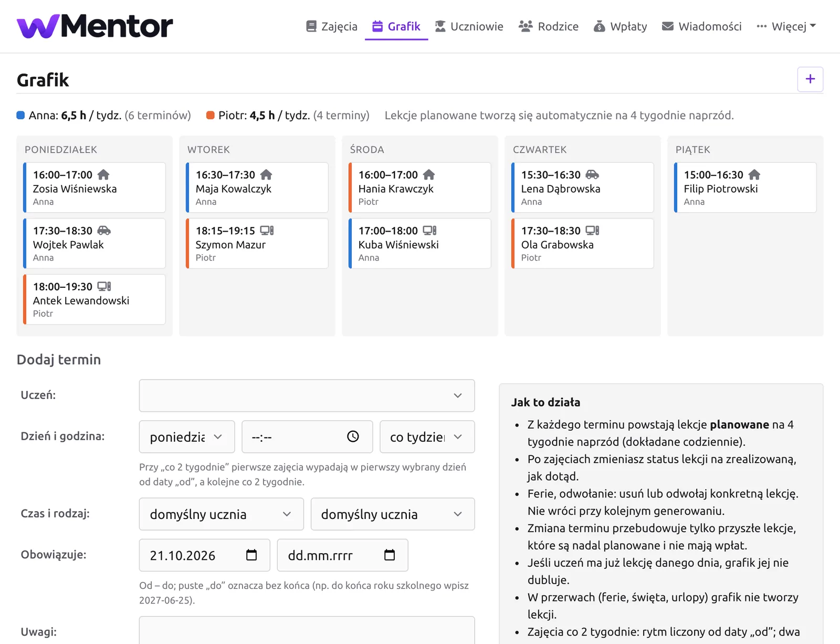Open calendar picker for start date
This screenshot has width=840, height=644.
click(x=251, y=555)
